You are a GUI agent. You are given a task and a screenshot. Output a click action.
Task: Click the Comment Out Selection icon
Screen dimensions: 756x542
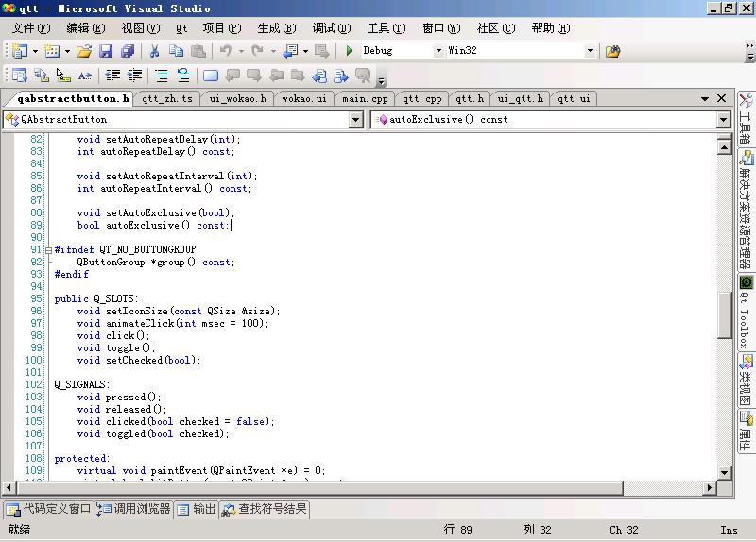[162, 76]
